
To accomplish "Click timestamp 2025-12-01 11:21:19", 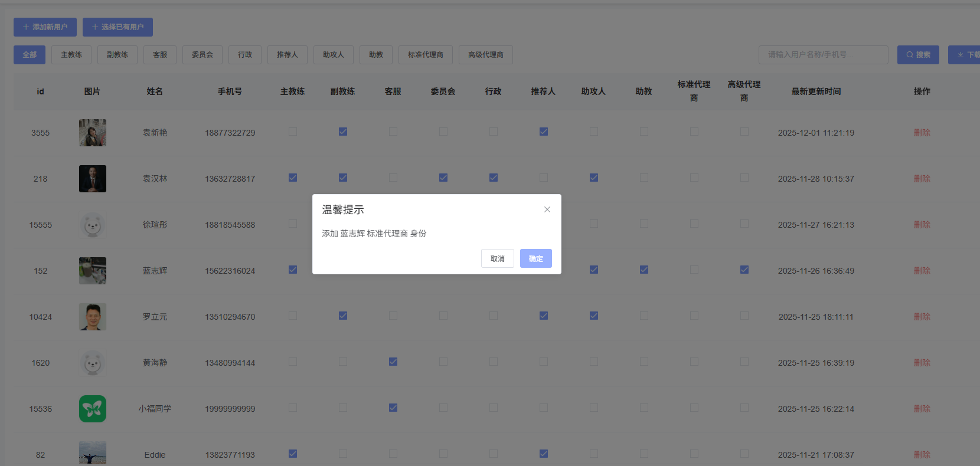I will pyautogui.click(x=816, y=133).
